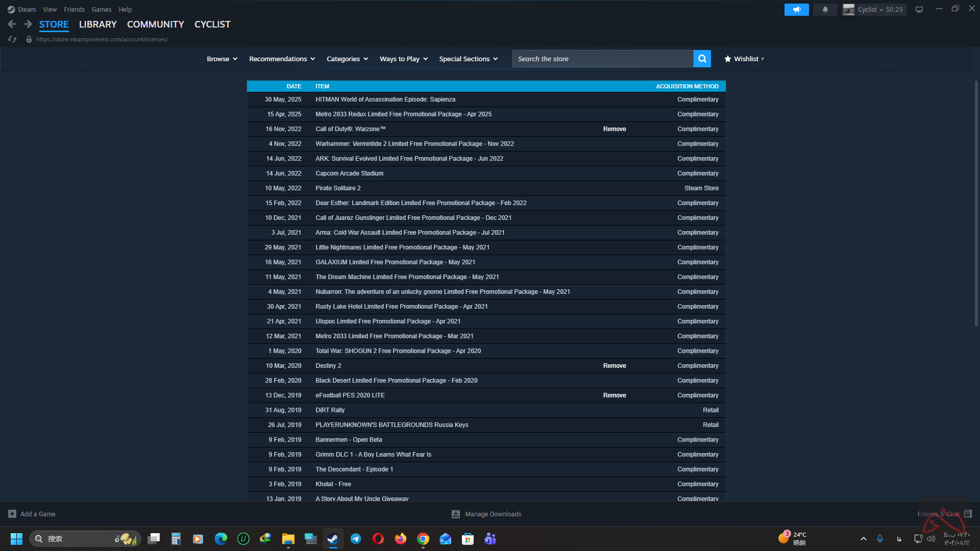
Task: Click the back navigation arrow
Action: click(12, 24)
